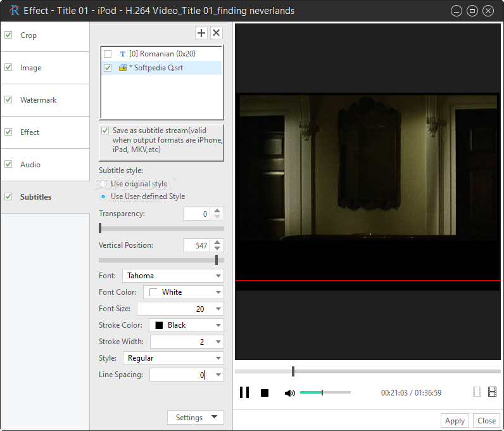Toggle the Image checkbox
Image resolution: width=504 pixels, height=431 pixels.
[x=8, y=67]
